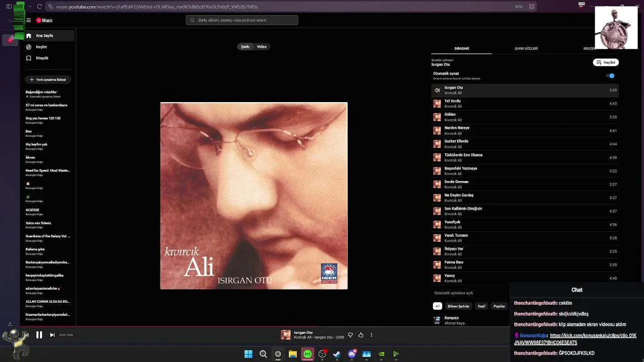The height and width of the screenshot is (362, 644).
Task: Click KonusanKaju username in chat
Action: [x=533, y=336]
